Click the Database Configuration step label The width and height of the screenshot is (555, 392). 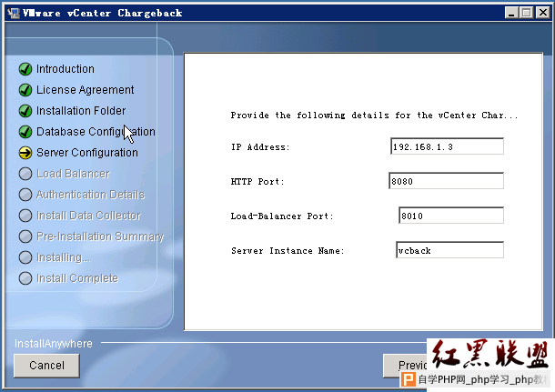click(x=96, y=132)
